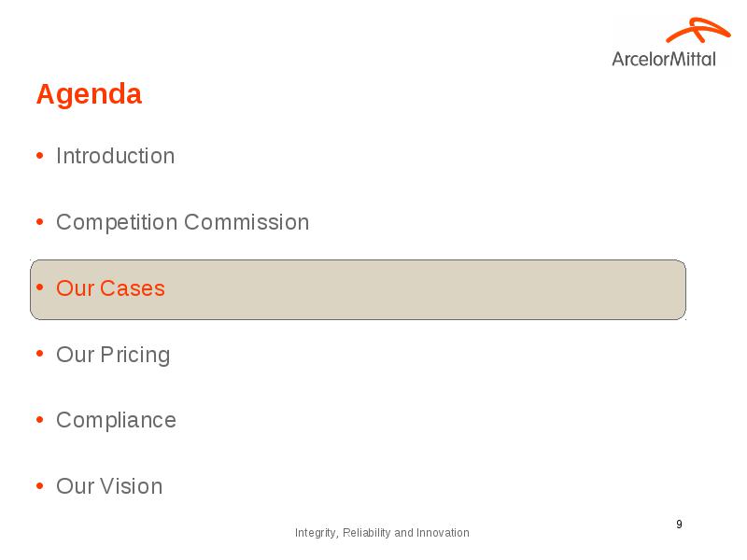
Task: Select the orange bullet before Compliance
Action: point(39,420)
